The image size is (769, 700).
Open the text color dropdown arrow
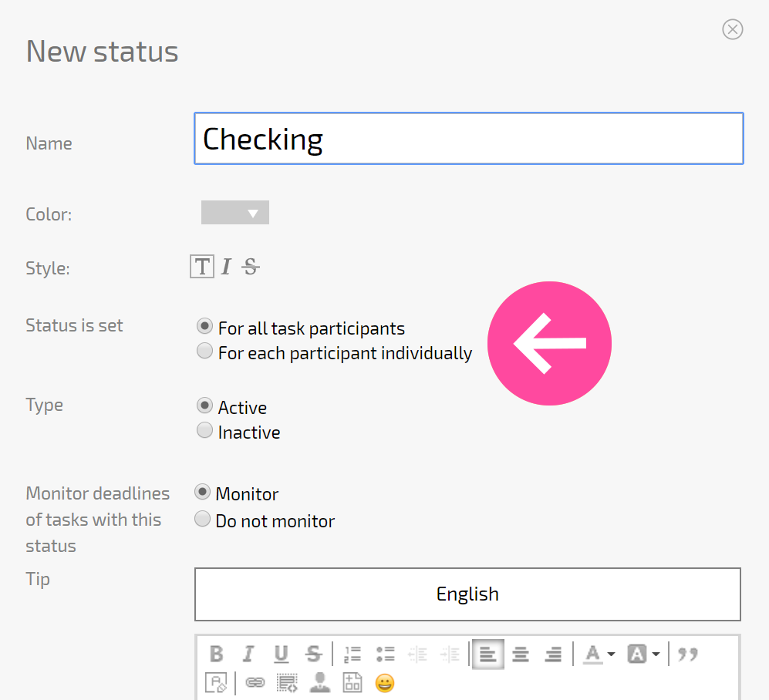(x=611, y=654)
